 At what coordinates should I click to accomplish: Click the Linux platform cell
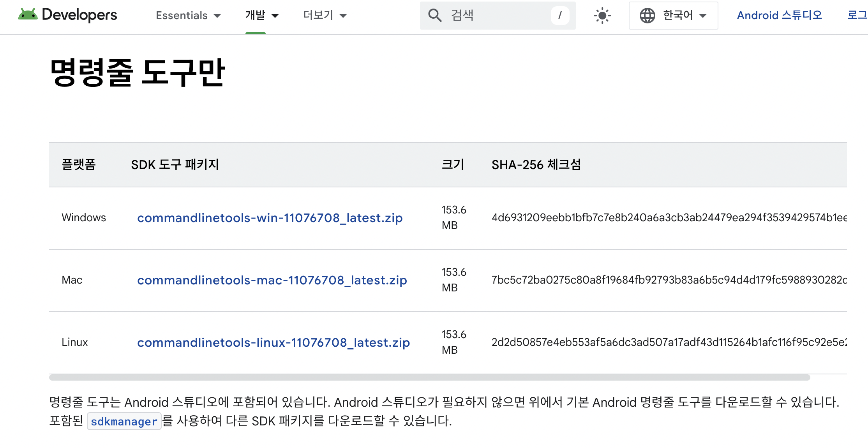(75, 342)
